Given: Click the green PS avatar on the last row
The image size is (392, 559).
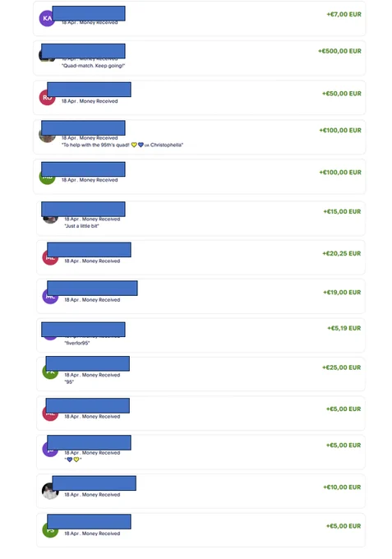Looking at the screenshot, I should pyautogui.click(x=50, y=530).
